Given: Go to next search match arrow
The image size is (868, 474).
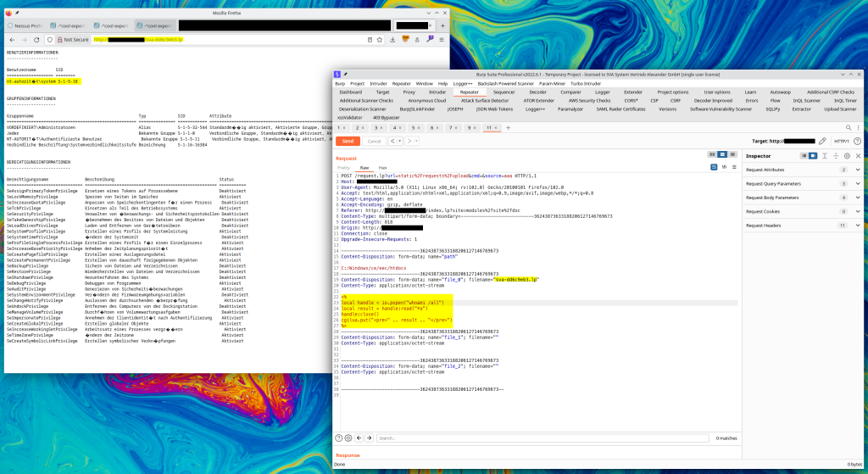Looking at the screenshot, I should coord(370,438).
